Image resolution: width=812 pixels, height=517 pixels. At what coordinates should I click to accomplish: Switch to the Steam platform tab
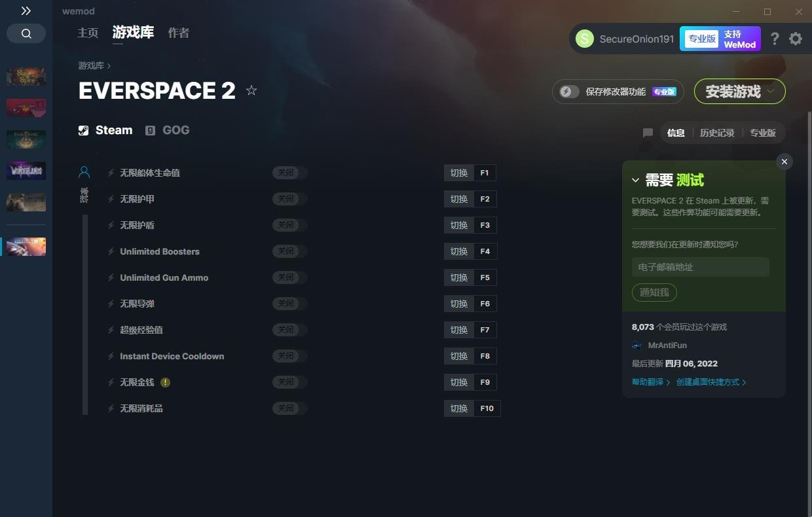click(105, 130)
